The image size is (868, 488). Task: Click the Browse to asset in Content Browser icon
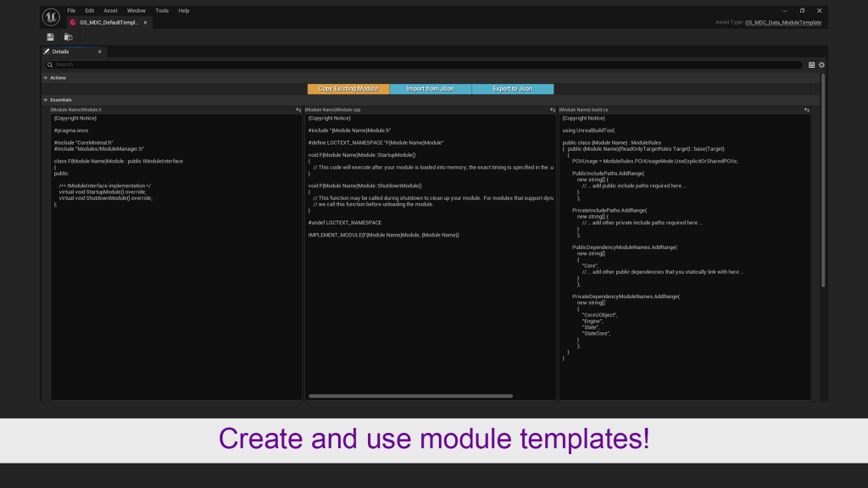coord(68,37)
